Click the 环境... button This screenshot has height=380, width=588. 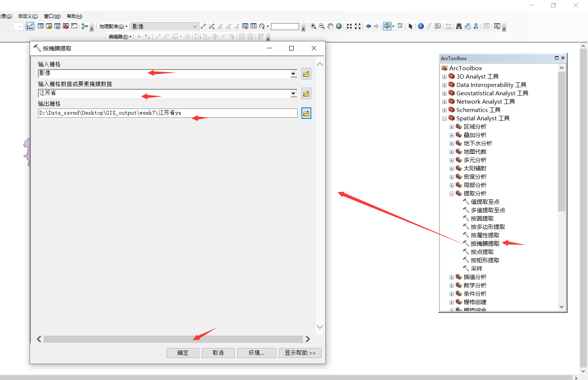pyautogui.click(x=257, y=353)
